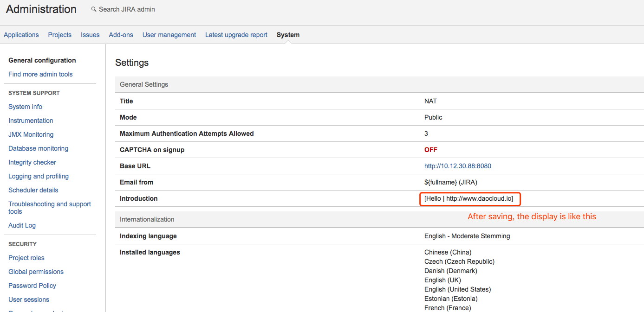Image resolution: width=644 pixels, height=312 pixels.
Task: Click French (France) in installed languages
Action: coord(448,308)
